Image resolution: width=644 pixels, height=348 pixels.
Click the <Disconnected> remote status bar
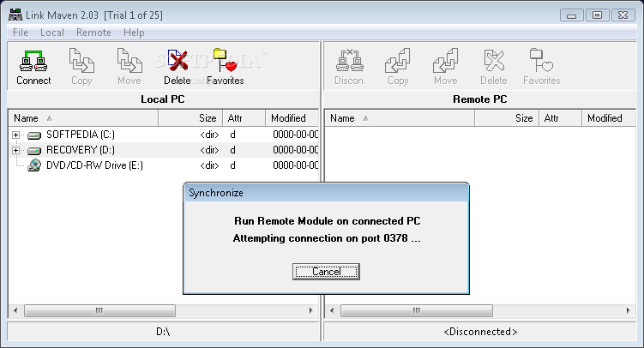pyautogui.click(x=480, y=332)
